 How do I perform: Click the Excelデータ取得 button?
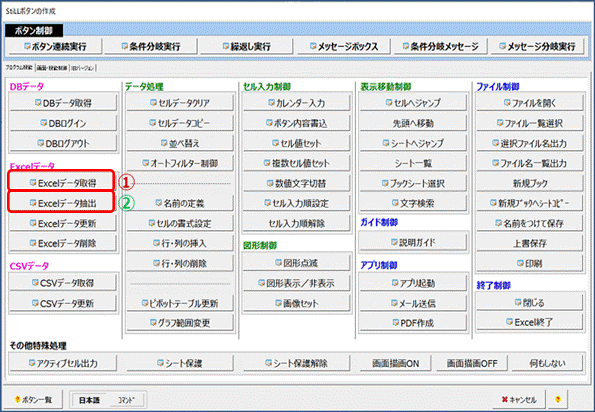pos(62,183)
